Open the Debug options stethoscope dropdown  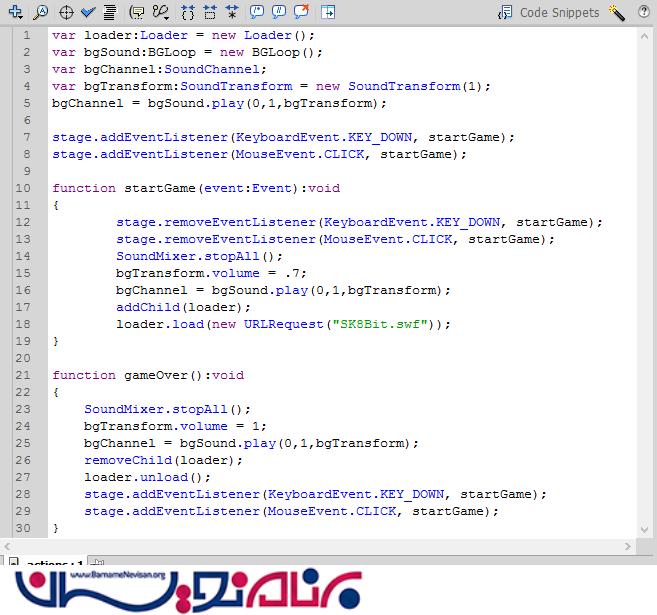point(160,13)
